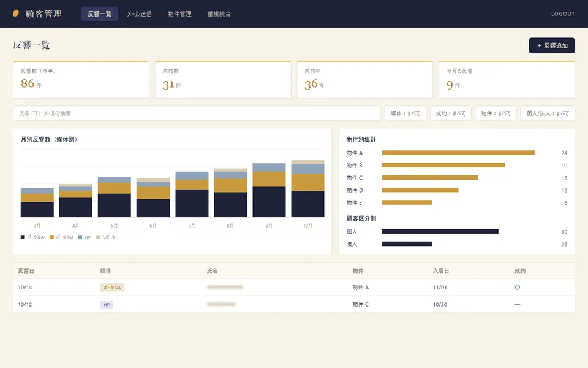Click the 物件 A bar in 物件別集計
This screenshot has height=368, width=588.
pos(458,153)
